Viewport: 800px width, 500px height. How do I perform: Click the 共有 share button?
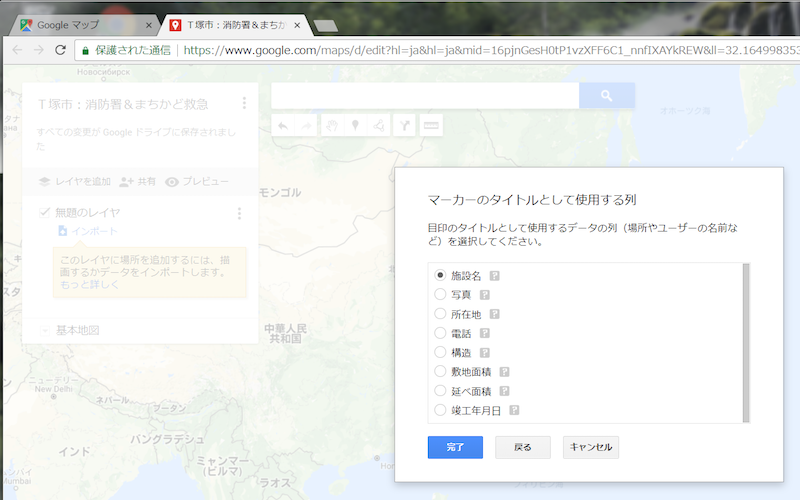pos(137,182)
